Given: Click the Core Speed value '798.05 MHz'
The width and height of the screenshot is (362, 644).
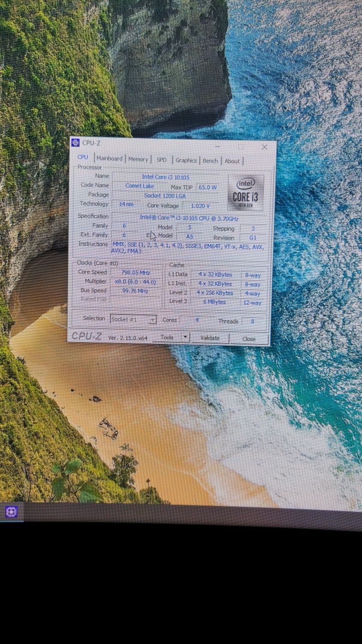Looking at the screenshot, I should pyautogui.click(x=136, y=272).
